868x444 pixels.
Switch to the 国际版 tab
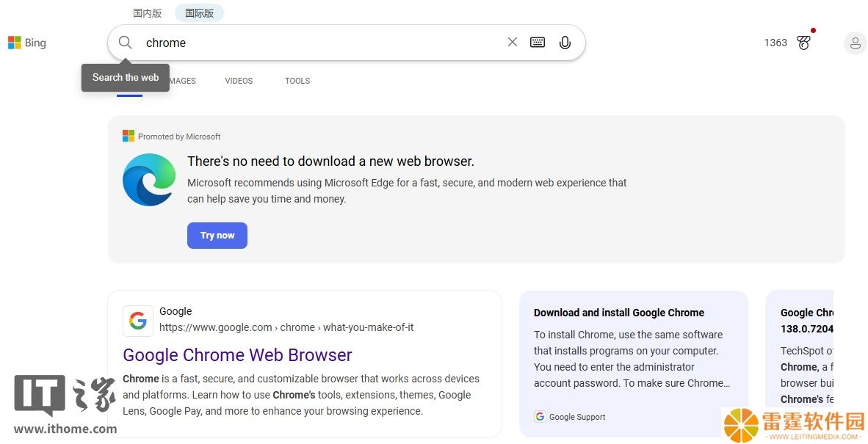199,13
